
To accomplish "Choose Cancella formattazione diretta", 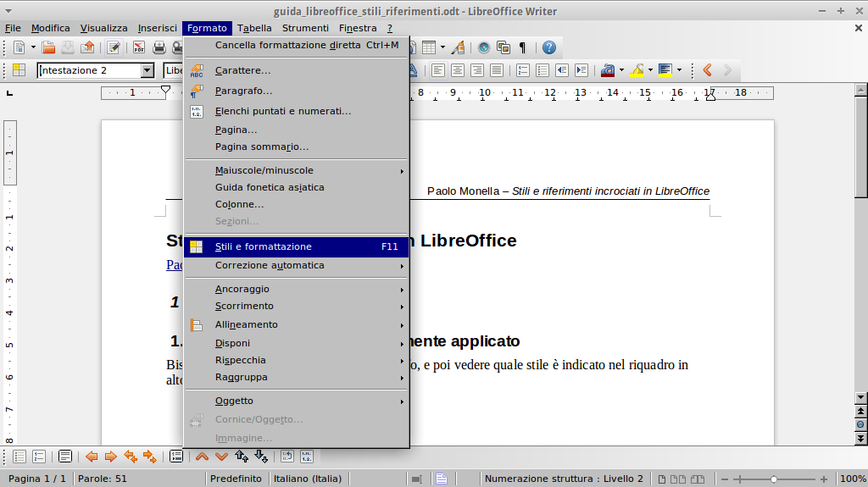I will point(296,46).
